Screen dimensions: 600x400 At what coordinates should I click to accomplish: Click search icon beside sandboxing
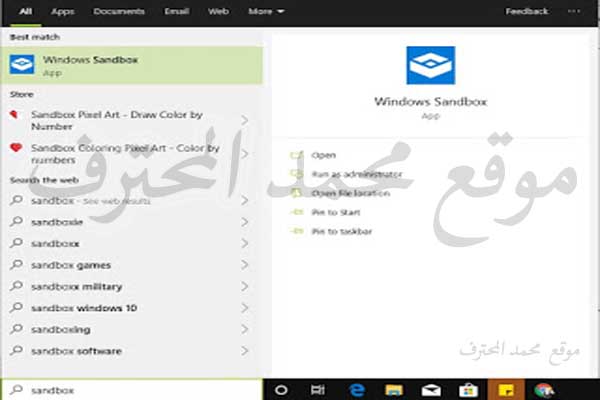[x=16, y=328]
